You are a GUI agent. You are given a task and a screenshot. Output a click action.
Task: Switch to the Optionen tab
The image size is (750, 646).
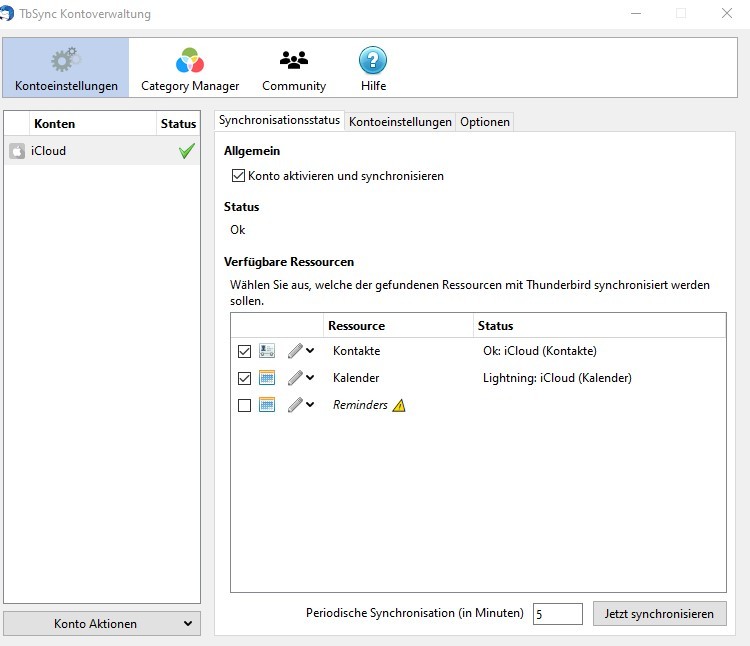pyautogui.click(x=485, y=121)
